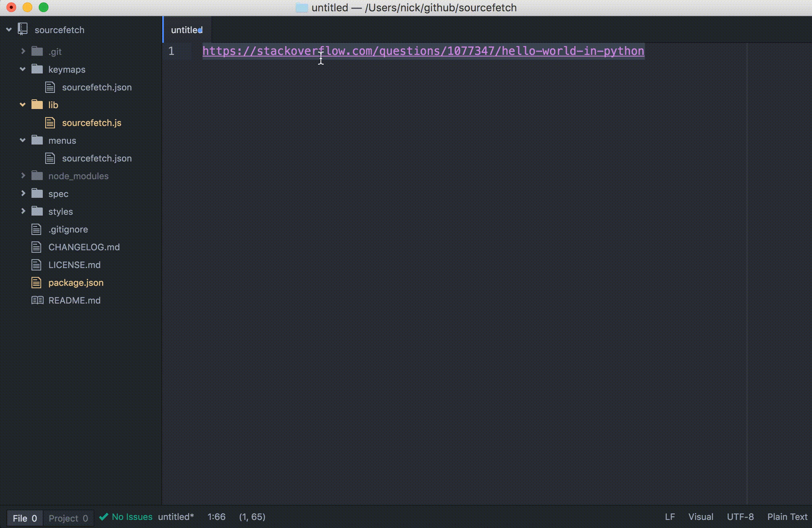
Task: Click the README.md open-book icon
Action: pyautogui.click(x=37, y=300)
